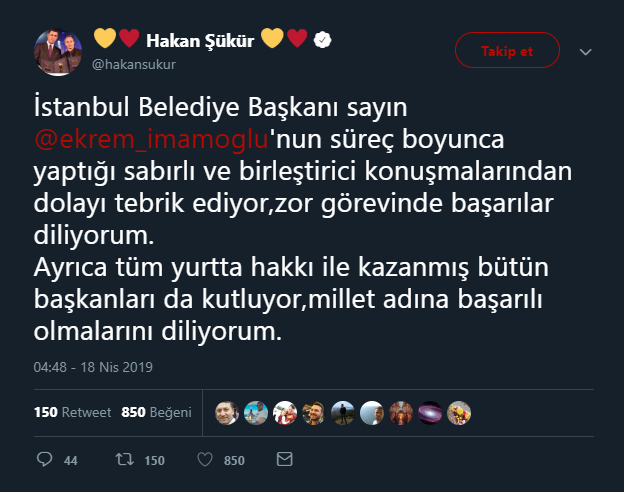
Task: Click the verified badge next to Hakan Şükür
Action: pyautogui.click(x=323, y=41)
